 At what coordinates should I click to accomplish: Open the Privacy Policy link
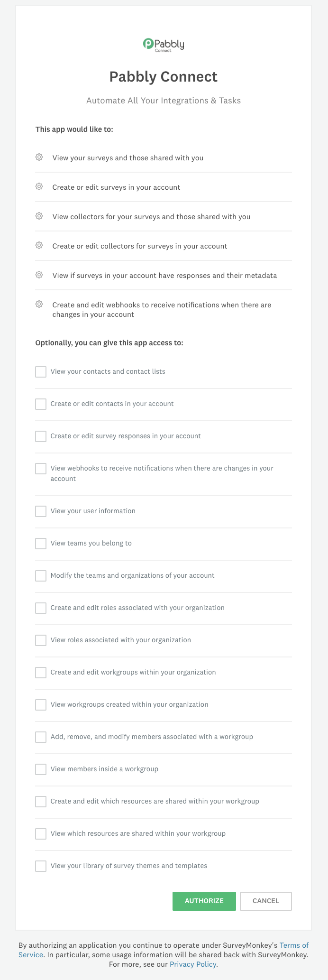(x=193, y=964)
